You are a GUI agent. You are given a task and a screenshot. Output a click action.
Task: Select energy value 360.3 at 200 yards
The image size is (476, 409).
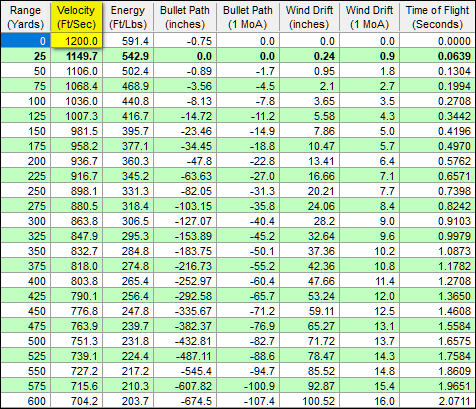(x=128, y=161)
